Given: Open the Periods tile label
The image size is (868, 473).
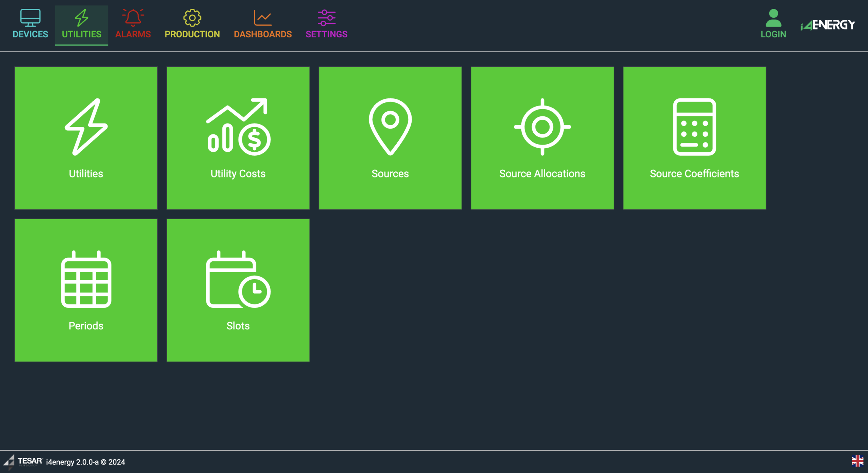Looking at the screenshot, I should click(x=86, y=326).
